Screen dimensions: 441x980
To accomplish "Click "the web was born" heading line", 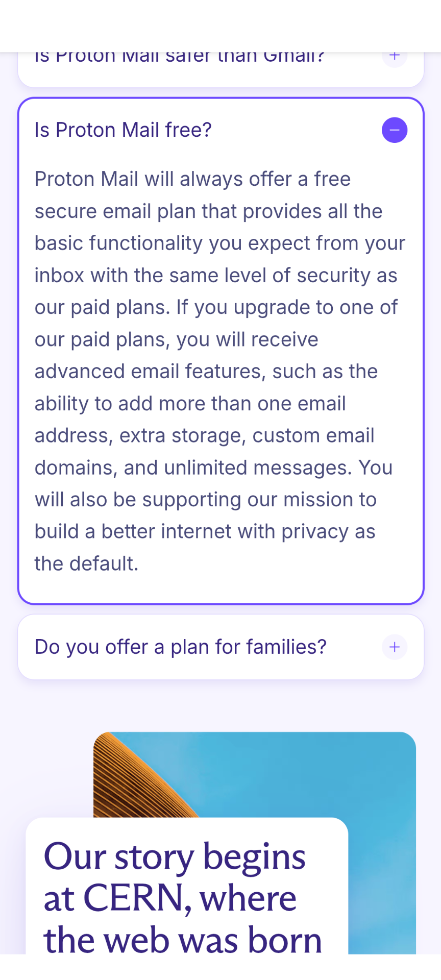I will [x=183, y=940].
